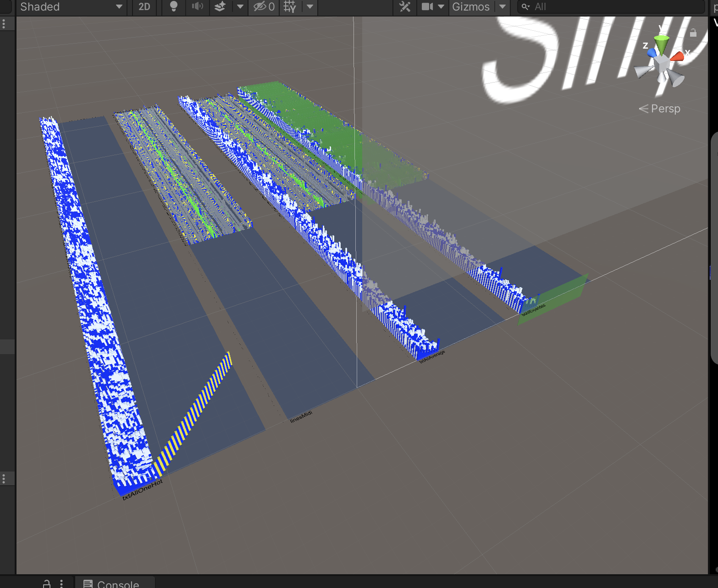This screenshot has width=718, height=588.
Task: Click the hidden objects eye icon
Action: [264, 7]
